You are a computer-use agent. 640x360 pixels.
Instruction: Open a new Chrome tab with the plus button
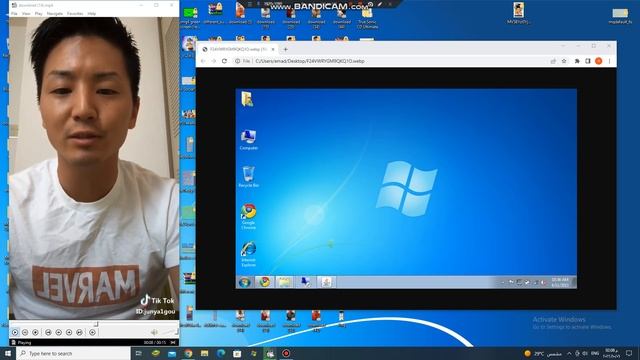tap(286, 49)
